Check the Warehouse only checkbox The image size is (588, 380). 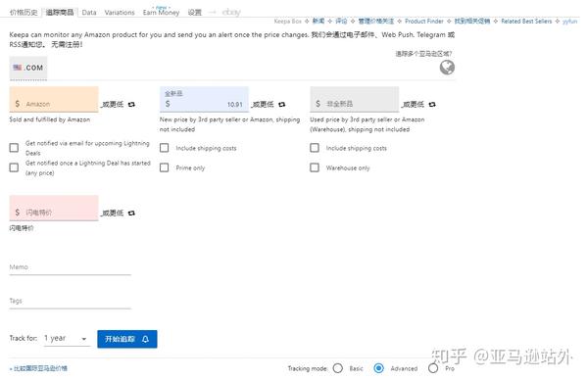tap(315, 167)
